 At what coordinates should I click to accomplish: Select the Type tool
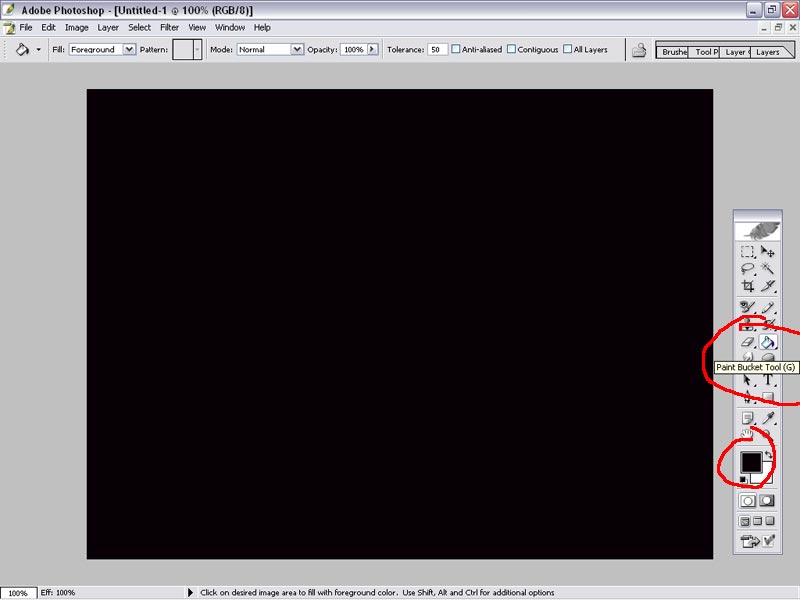[768, 380]
